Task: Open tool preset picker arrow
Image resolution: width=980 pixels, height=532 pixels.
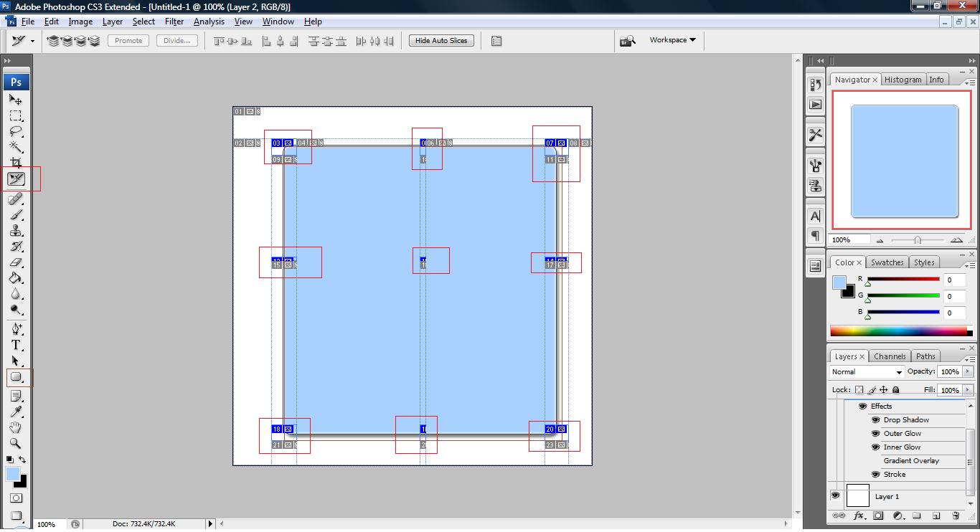Action: point(32,41)
